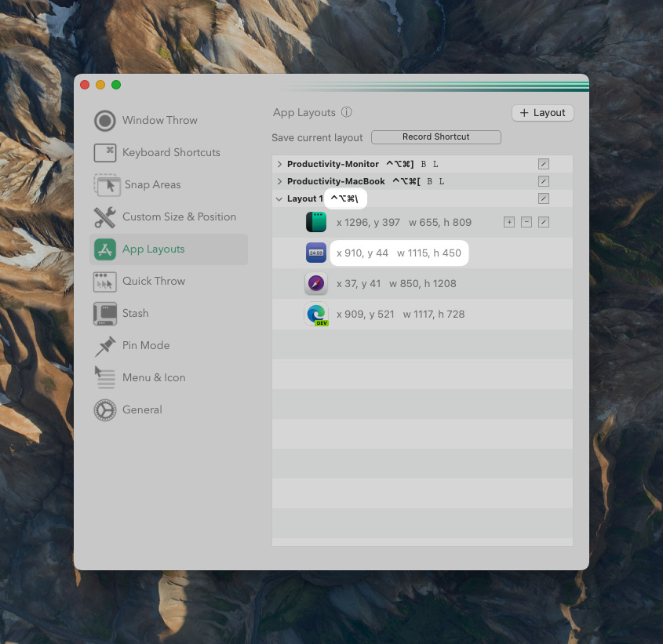The image size is (663, 644).
Task: Click the Record Shortcut button
Action: point(435,136)
